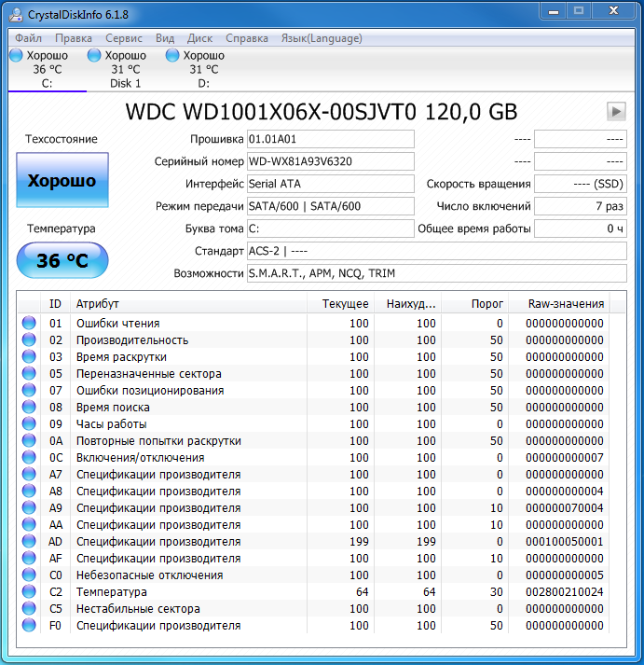Click status orb of Время поиска row
Image resolution: width=644 pixels, height=665 pixels.
(29, 407)
